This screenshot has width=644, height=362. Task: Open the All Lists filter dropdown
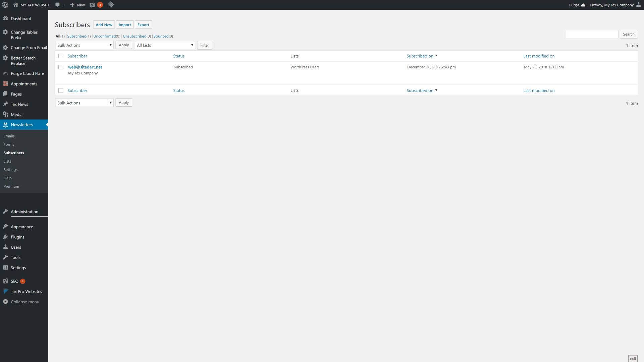point(165,45)
